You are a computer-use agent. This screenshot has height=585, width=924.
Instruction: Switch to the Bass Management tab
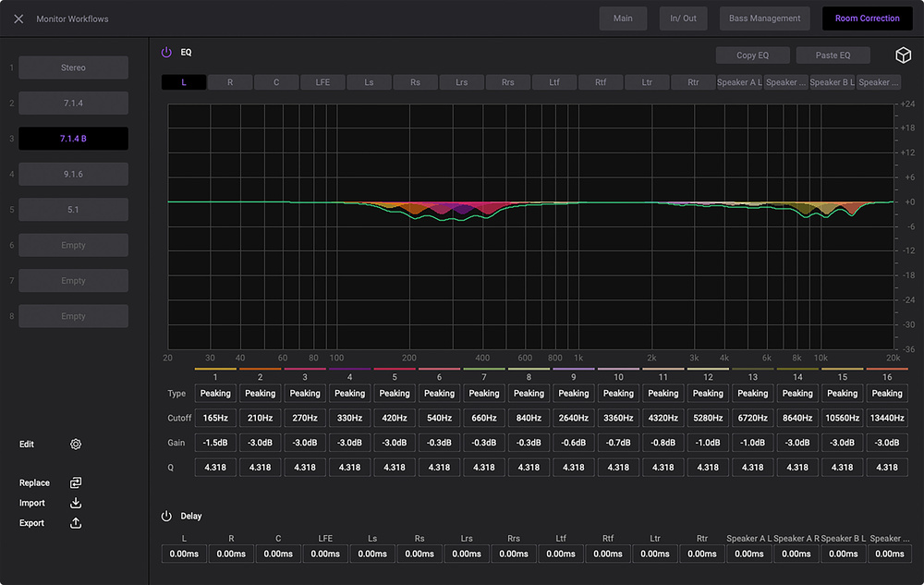pos(764,18)
